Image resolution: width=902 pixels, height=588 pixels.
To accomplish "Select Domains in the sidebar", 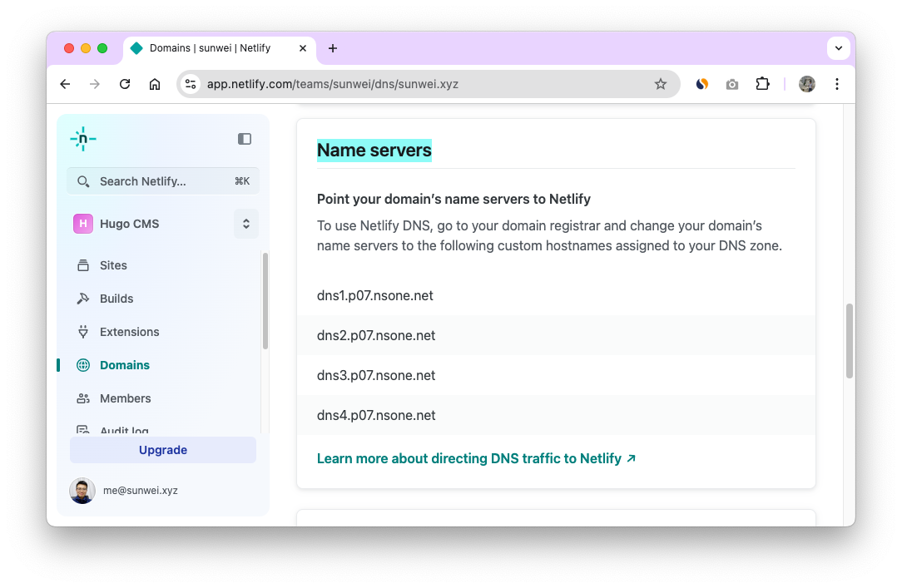I will 125,366.
